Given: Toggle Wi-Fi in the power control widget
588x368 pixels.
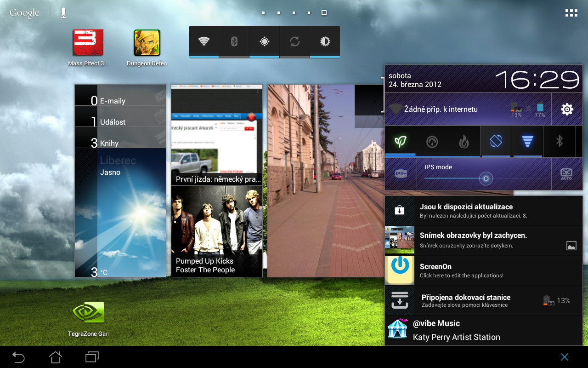Looking at the screenshot, I should (x=204, y=41).
